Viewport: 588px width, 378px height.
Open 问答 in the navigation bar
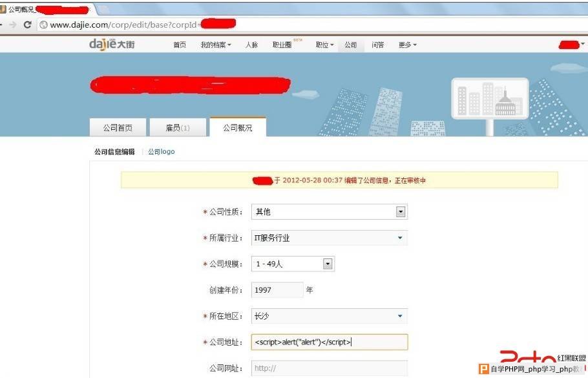(x=377, y=45)
